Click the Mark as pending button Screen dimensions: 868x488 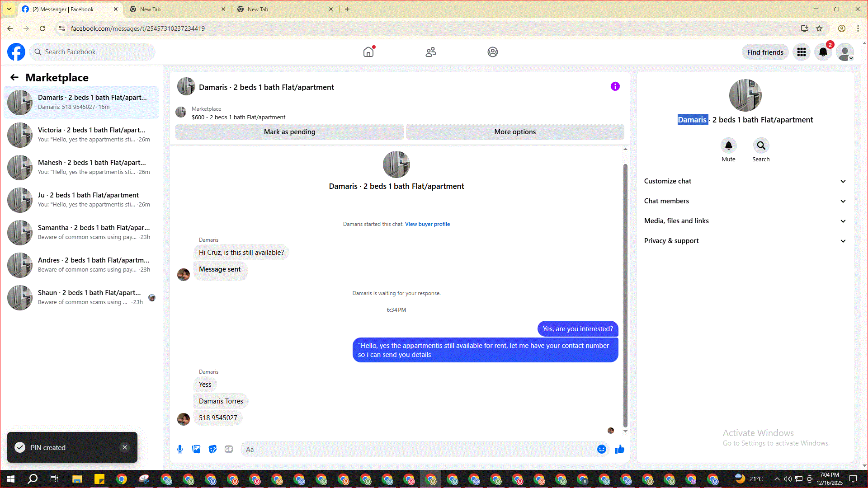[289, 132]
